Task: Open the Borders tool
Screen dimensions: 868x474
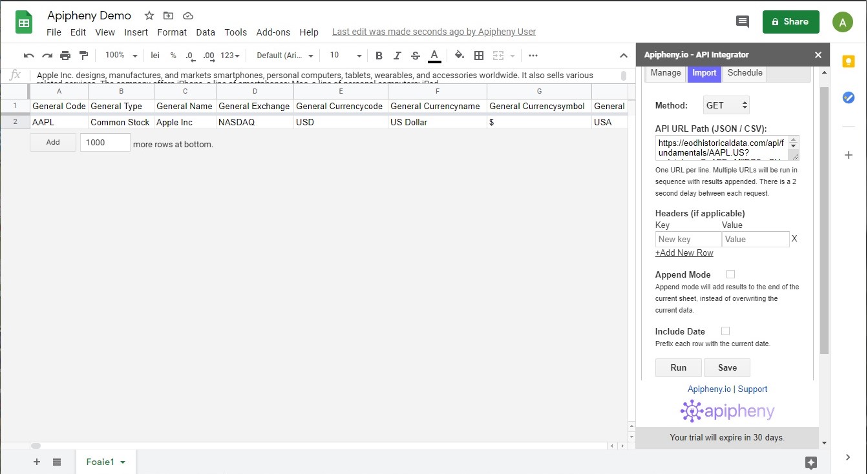Action: (x=479, y=56)
